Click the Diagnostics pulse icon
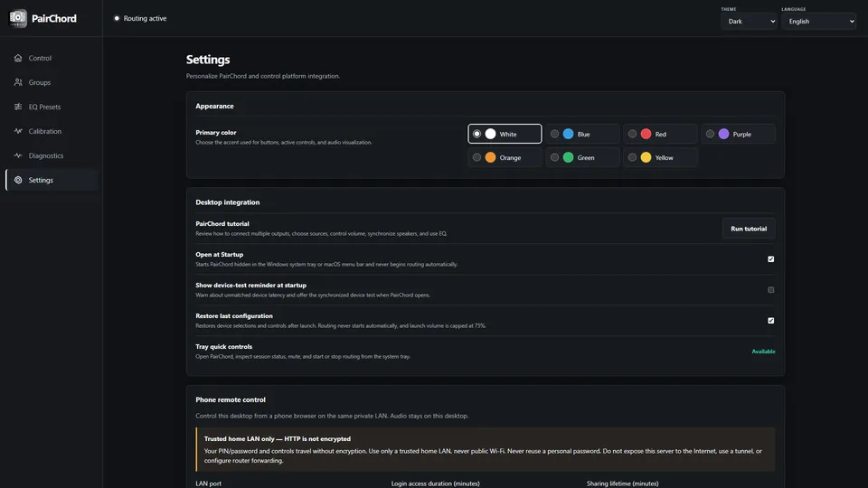 tap(18, 155)
